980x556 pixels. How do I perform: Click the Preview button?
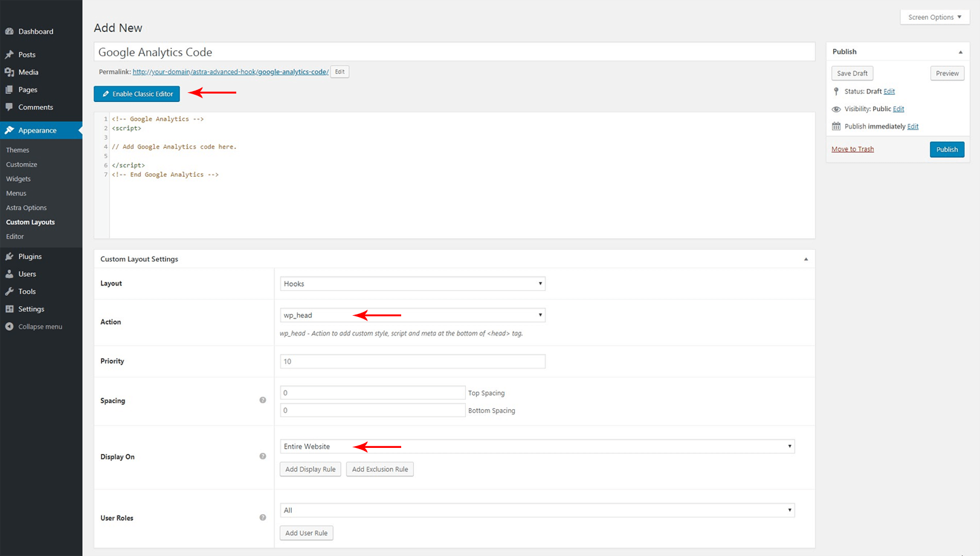coord(947,74)
